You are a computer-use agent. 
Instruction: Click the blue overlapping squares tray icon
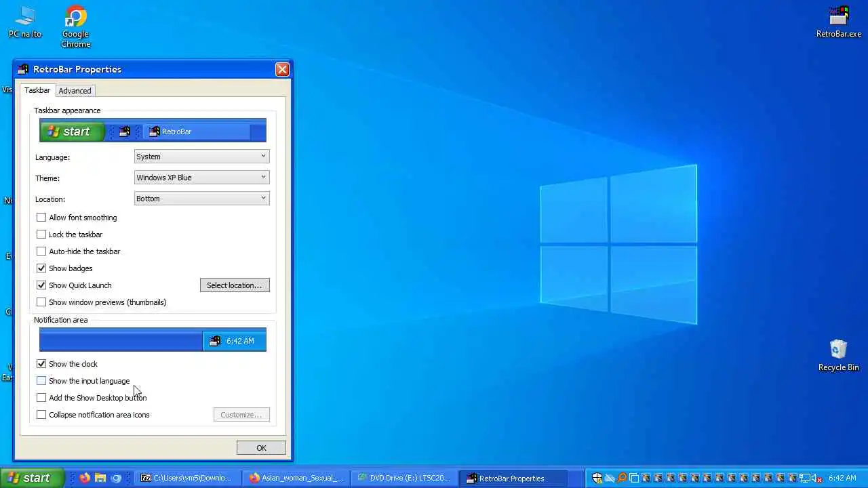[x=634, y=478]
